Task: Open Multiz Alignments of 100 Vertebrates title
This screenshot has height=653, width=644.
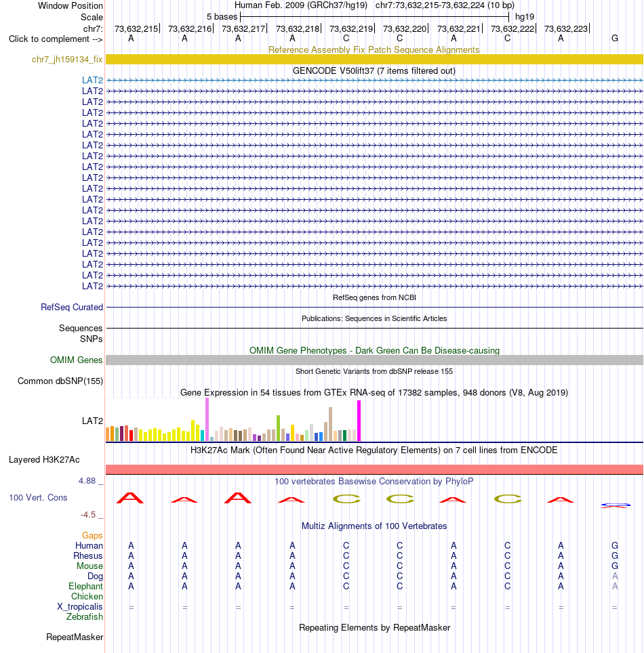Action: click(x=374, y=526)
